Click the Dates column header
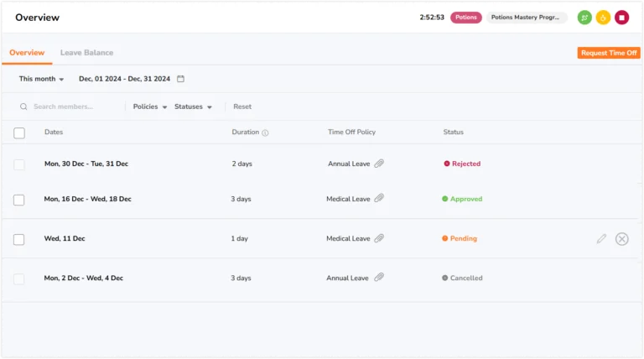This screenshot has height=359, width=644. click(x=54, y=132)
